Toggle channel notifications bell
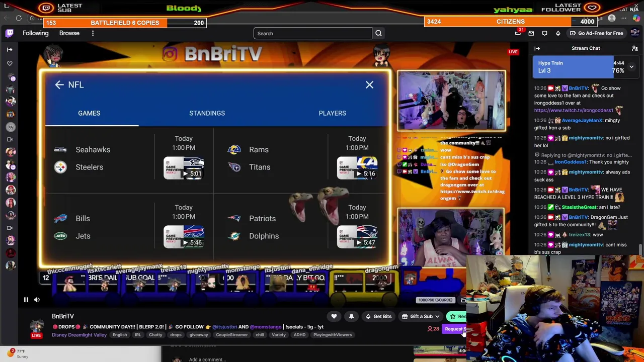This screenshot has width=644, height=362. [351, 316]
